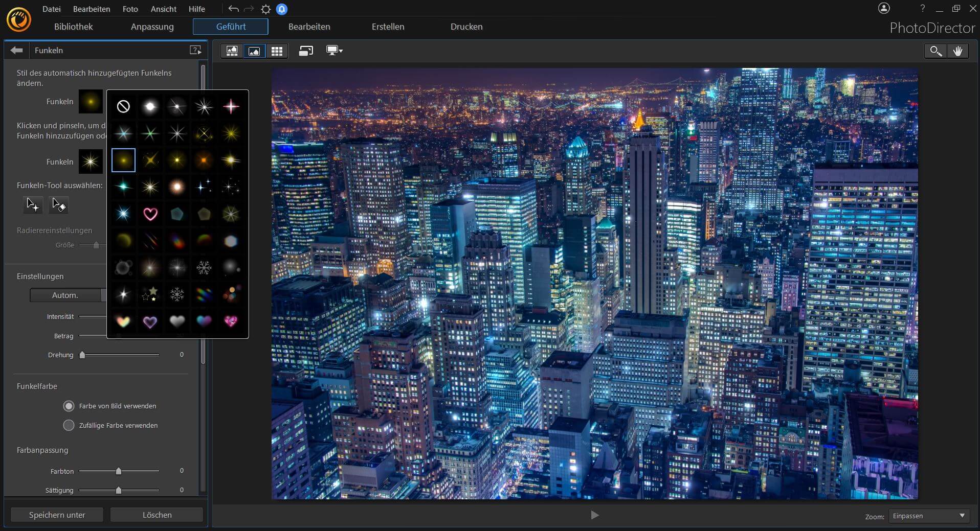Choose the cyan teal star sparkle preset
The height and width of the screenshot is (531, 980).
click(x=123, y=187)
